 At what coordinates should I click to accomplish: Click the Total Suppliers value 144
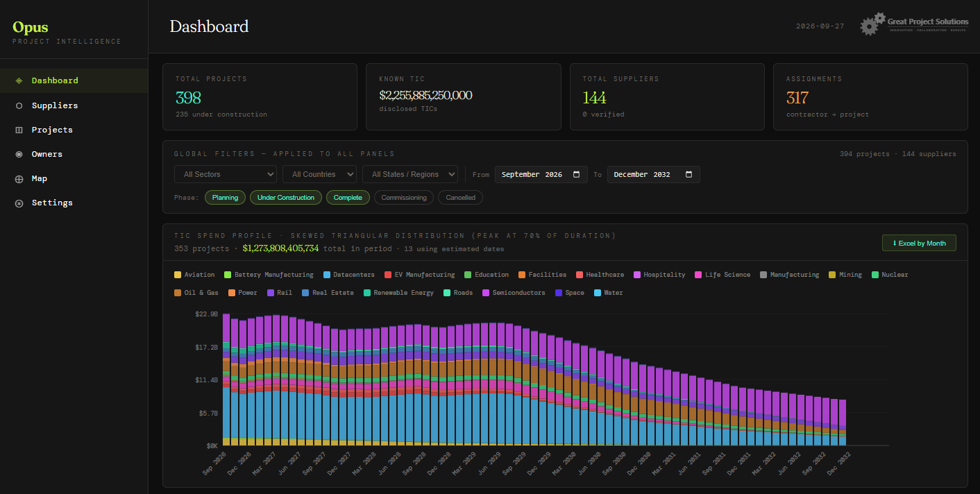[594, 97]
